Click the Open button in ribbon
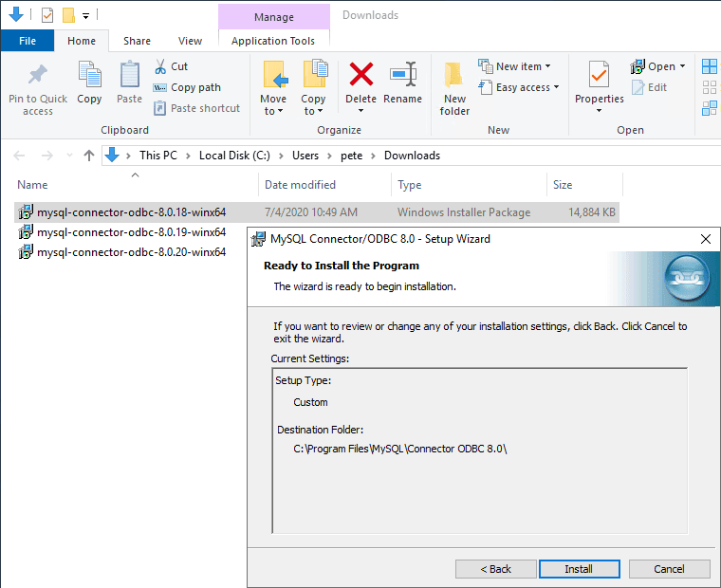Viewport: 721px width, 588px height. 653,66
